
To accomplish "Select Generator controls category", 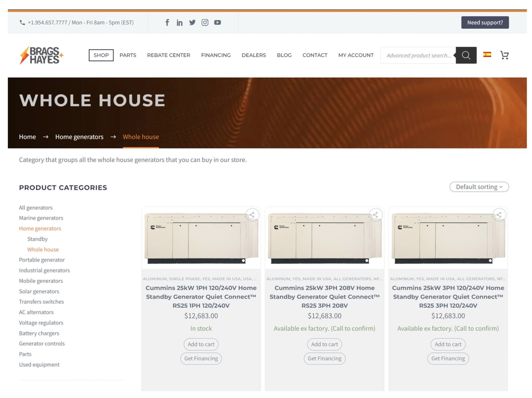I will [x=42, y=343].
